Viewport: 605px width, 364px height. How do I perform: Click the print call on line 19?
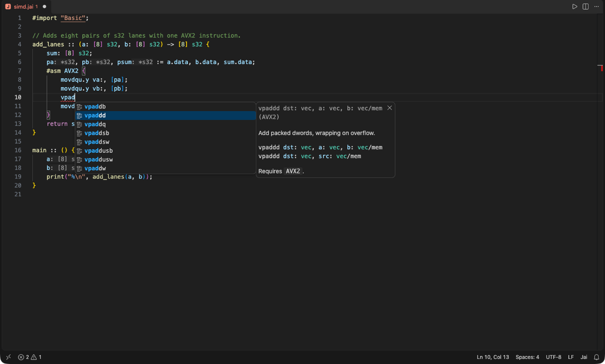[x=99, y=177]
